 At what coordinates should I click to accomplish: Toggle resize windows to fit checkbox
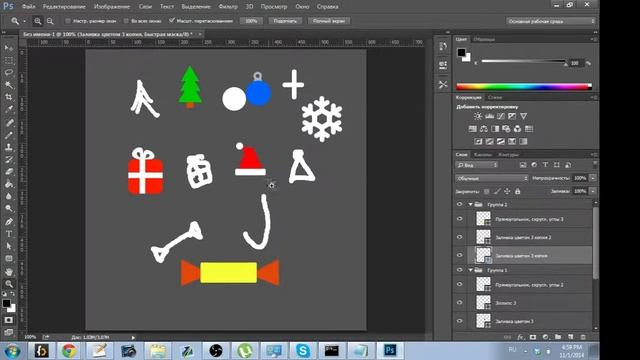tap(68, 21)
